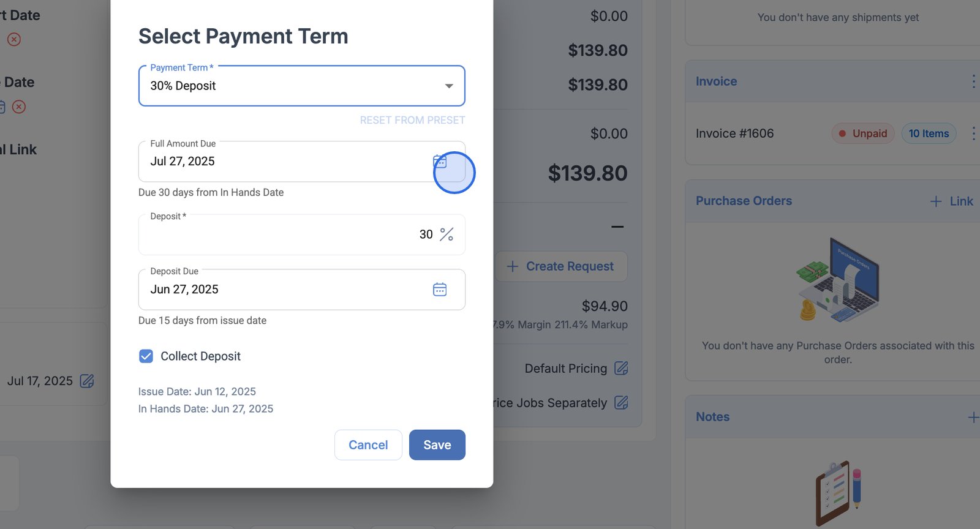Click the 10 Items badge
The width and height of the screenshot is (980, 529).
point(929,133)
